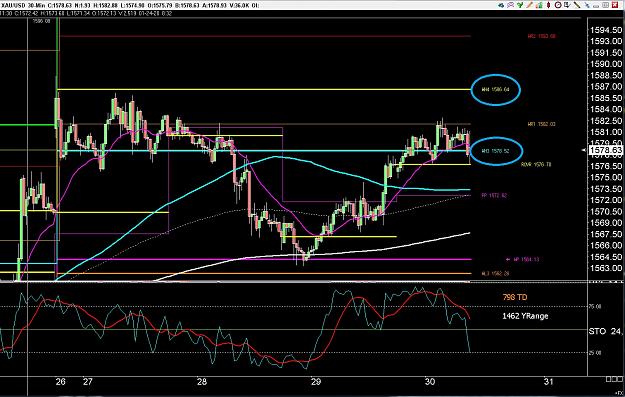Close the chart with the red X icon
The image size is (625, 397).
point(615,5)
